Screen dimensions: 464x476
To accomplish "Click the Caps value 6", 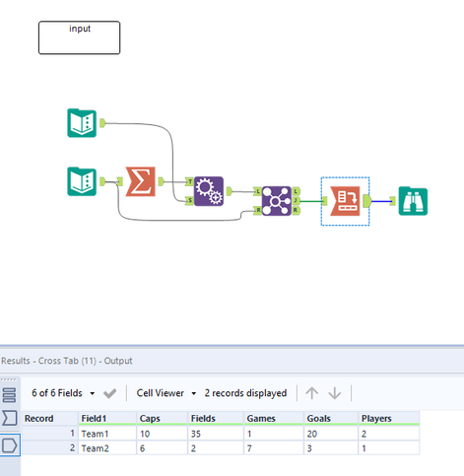I will pyautogui.click(x=162, y=448).
